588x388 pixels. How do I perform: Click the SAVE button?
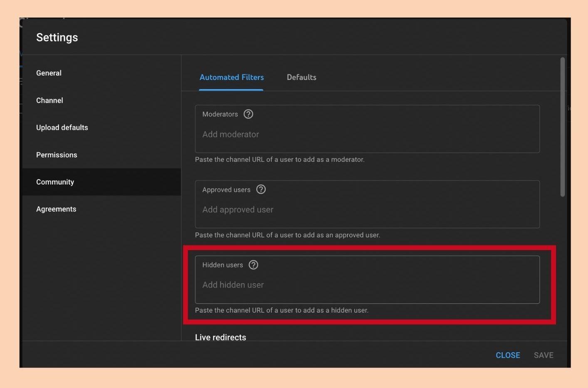click(544, 355)
